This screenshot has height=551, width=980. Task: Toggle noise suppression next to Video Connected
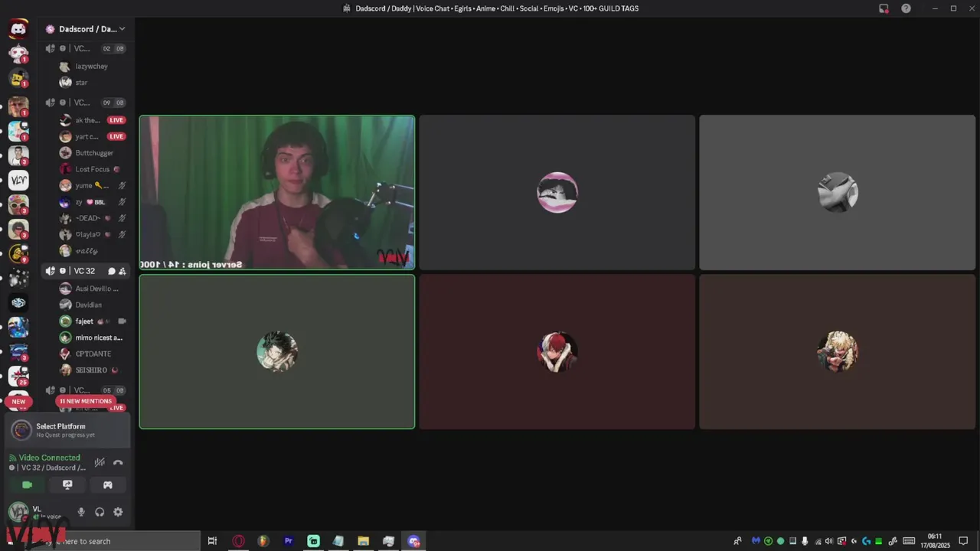click(100, 462)
